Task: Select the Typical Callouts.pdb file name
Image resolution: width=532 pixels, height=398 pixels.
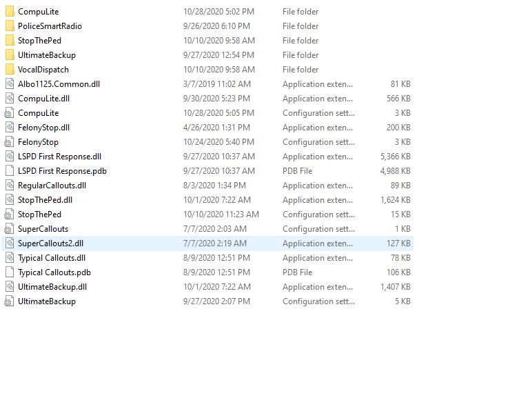Action: tap(54, 272)
